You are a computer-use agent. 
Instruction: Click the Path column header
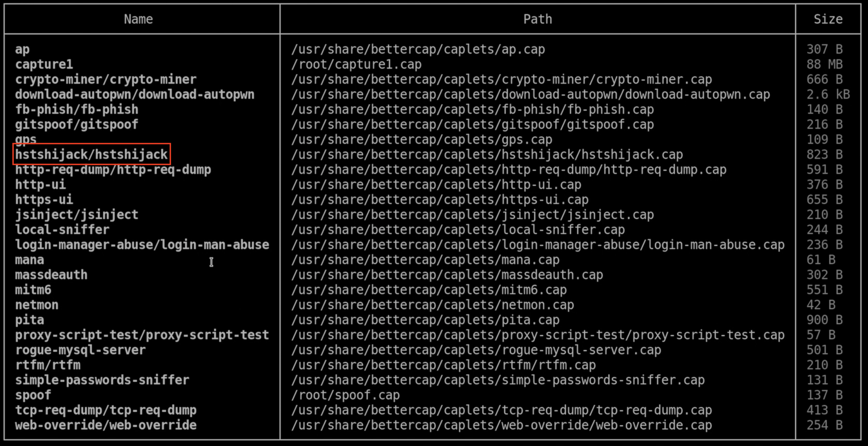point(537,19)
